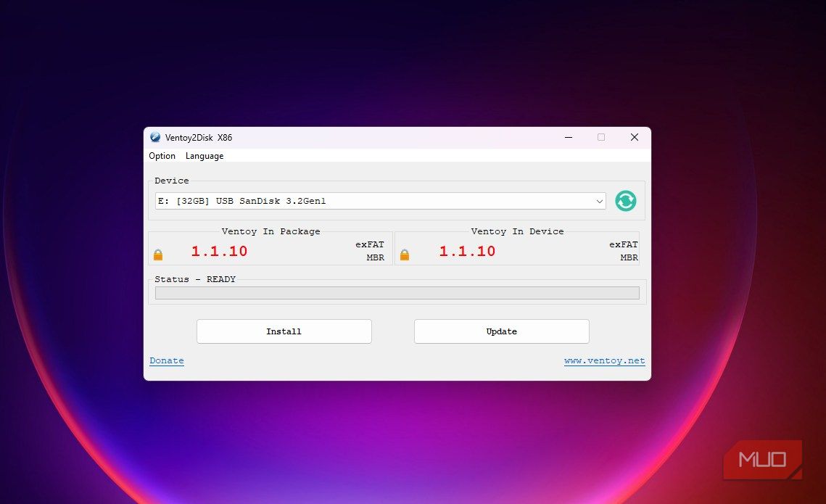Viewport: 826px width, 504px height.
Task: Click the green refresh device list icon
Action: click(x=625, y=201)
